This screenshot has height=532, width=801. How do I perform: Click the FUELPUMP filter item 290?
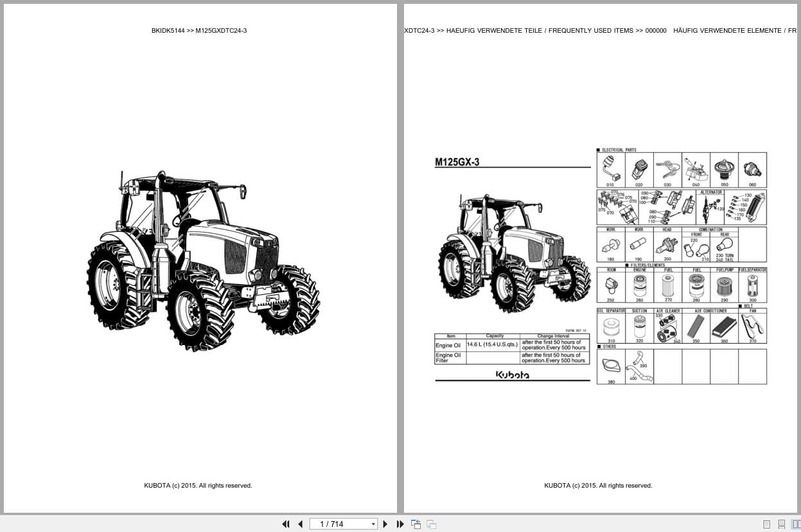pyautogui.click(x=724, y=285)
